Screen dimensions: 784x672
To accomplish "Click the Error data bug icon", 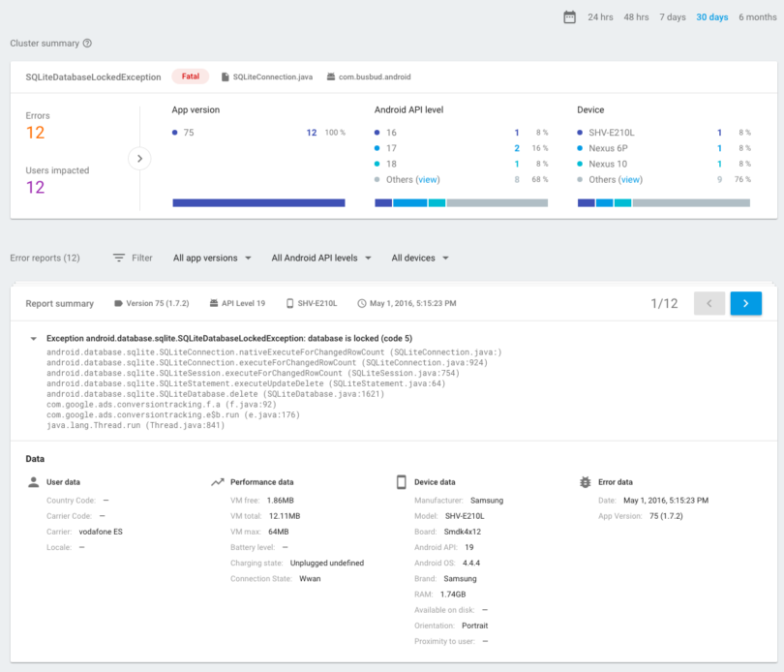I will pos(585,481).
